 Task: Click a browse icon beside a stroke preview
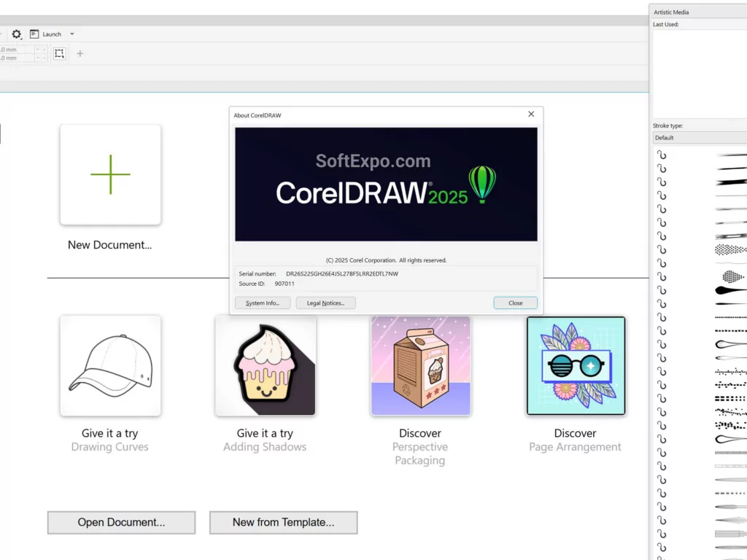[x=662, y=155]
